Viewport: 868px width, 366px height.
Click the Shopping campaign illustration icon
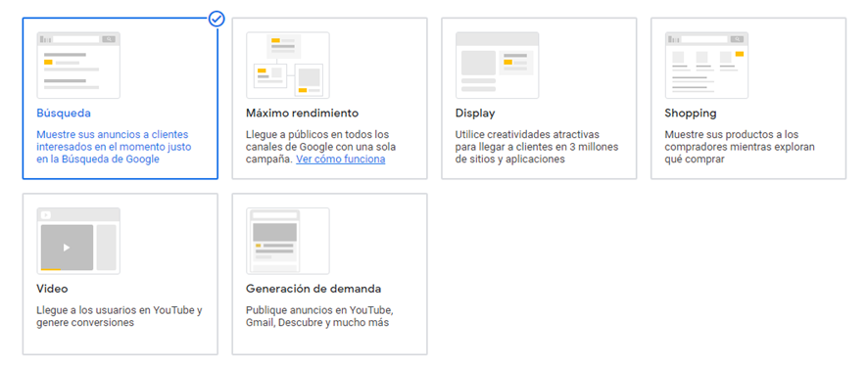706,66
